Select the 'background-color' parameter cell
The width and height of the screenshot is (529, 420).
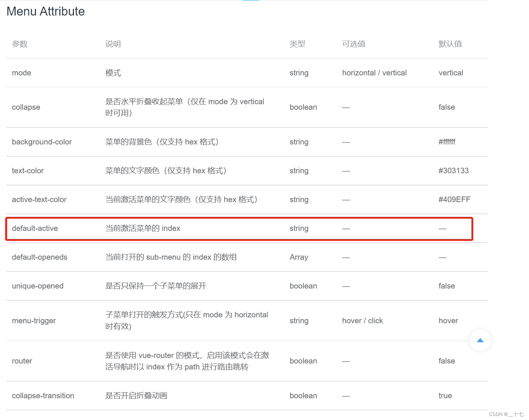click(x=42, y=142)
